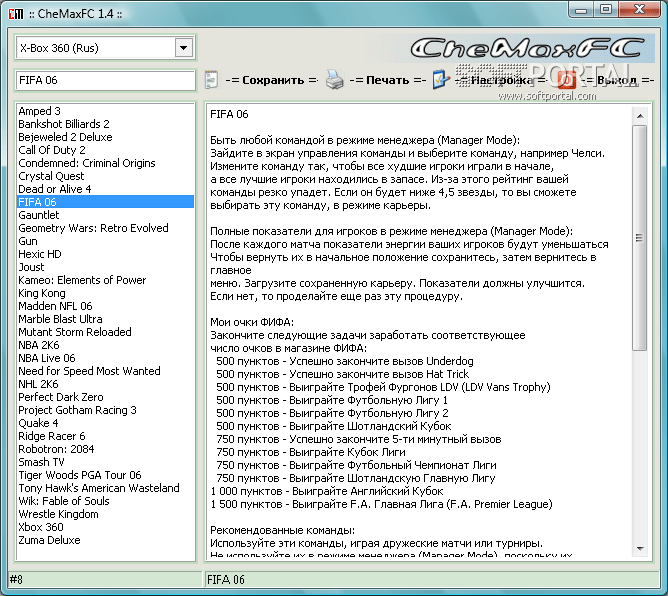Click the FIFA 06 heading in cheat text
The height and width of the screenshot is (596, 668).
pos(229,114)
